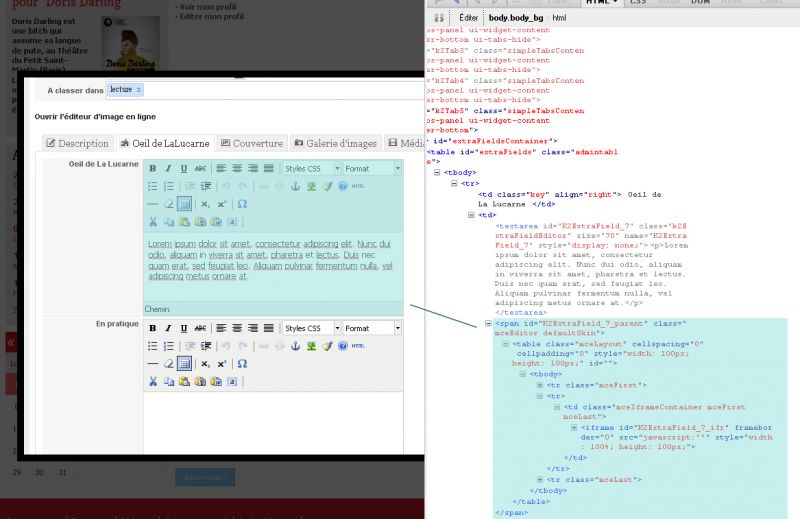This screenshot has width=800, height=519.
Task: Expand the <iframe id=K2ExtraField_7_ifr> node in Firebug
Action: pos(574,428)
